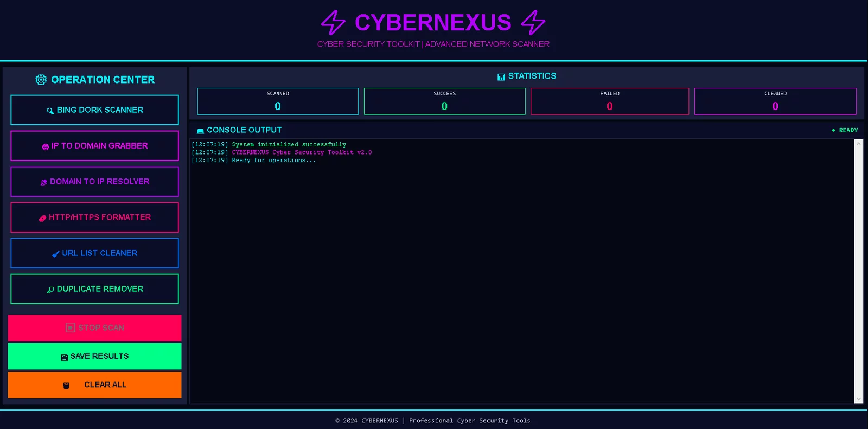868x429 pixels.
Task: Click the stop square icon on Stop Scan
Action: (71, 328)
